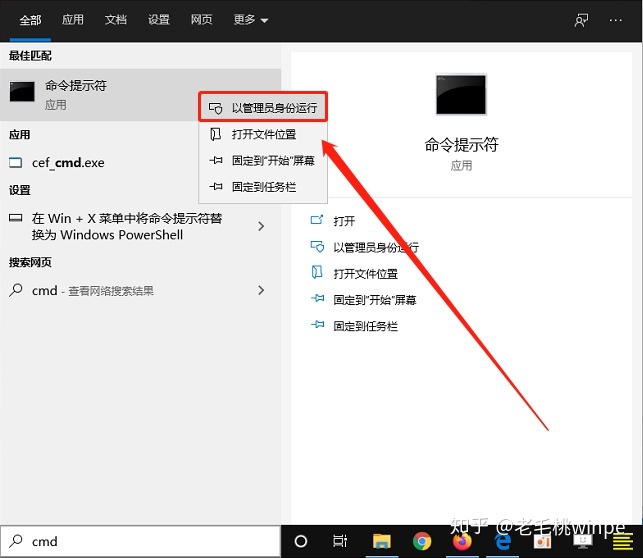Click the file location icon in the context menu
This screenshot has width=643, height=558.
click(215, 134)
